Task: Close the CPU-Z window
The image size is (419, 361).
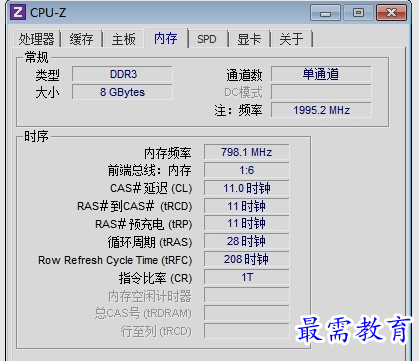Action: 392,13
